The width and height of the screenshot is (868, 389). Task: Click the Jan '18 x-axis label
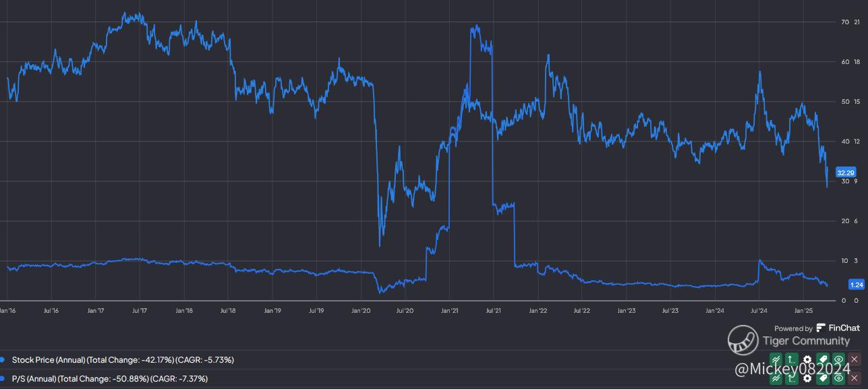tap(184, 311)
